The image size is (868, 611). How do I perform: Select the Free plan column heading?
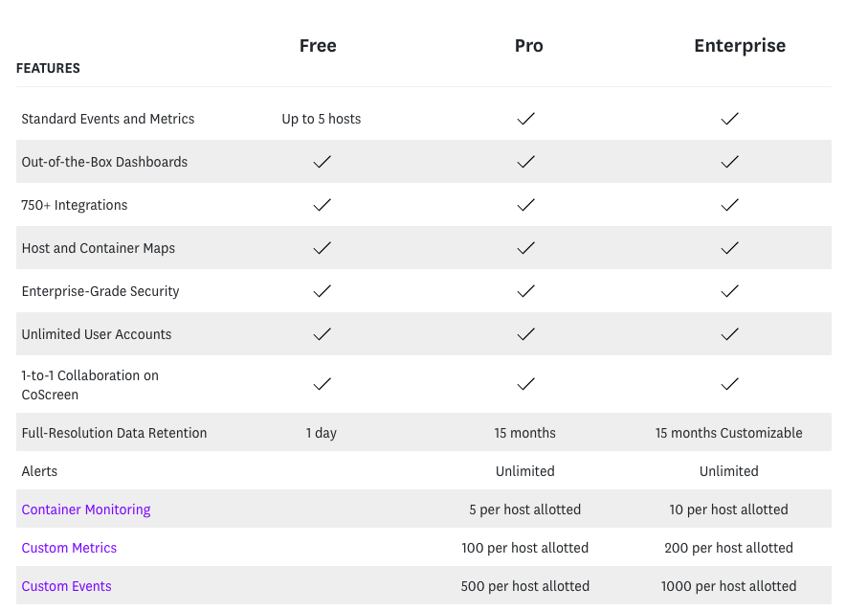pos(318,45)
